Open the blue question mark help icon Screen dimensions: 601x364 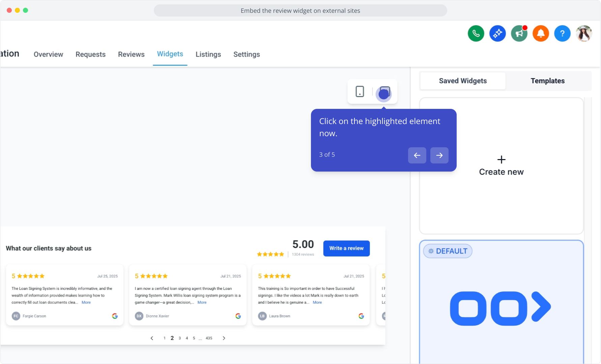point(562,33)
